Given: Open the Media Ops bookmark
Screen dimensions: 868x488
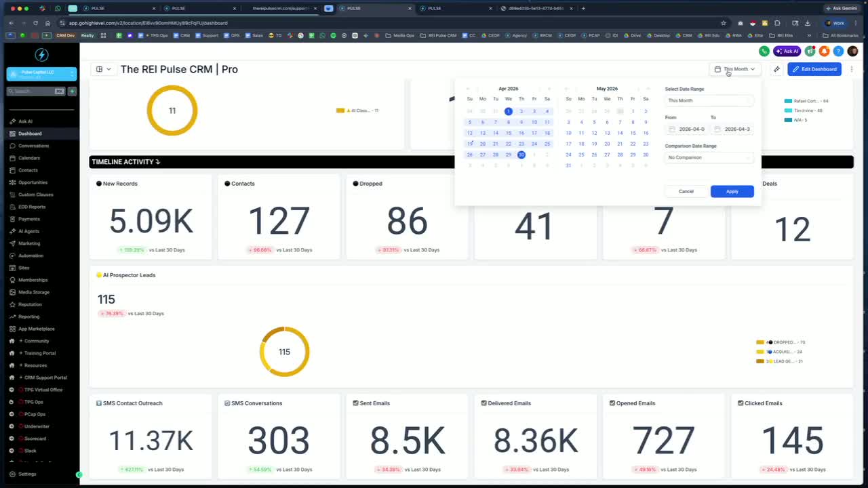Looking at the screenshot, I should [400, 35].
